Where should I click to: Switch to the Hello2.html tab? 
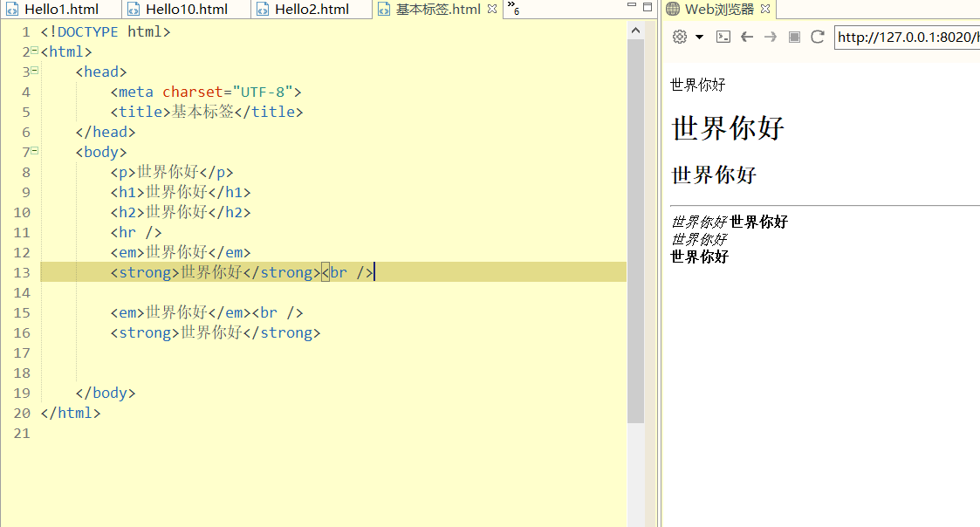tap(312, 10)
